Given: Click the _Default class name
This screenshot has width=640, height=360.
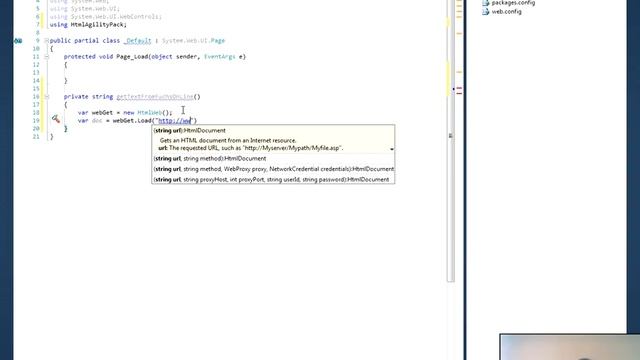Looking at the screenshot, I should (138, 41).
